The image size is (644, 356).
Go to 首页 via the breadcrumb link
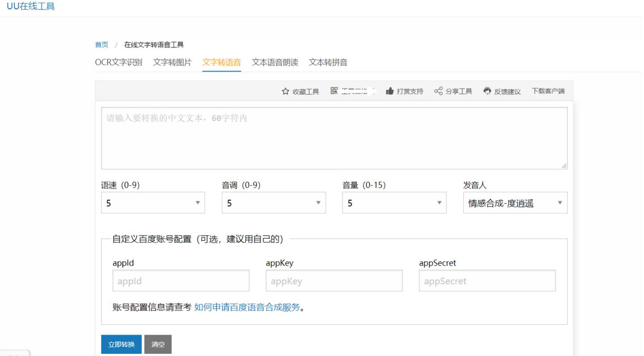101,44
